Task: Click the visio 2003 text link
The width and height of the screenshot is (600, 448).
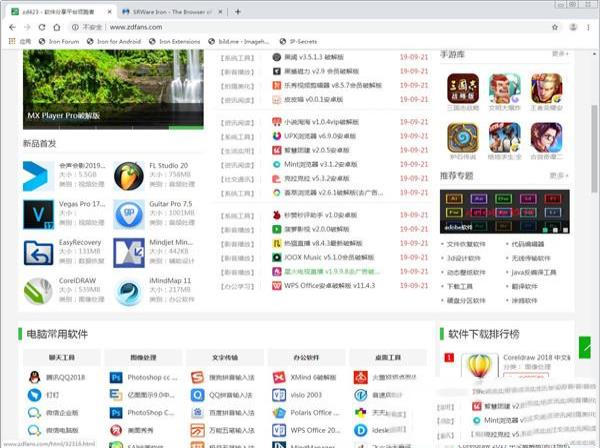Action: click(306, 395)
